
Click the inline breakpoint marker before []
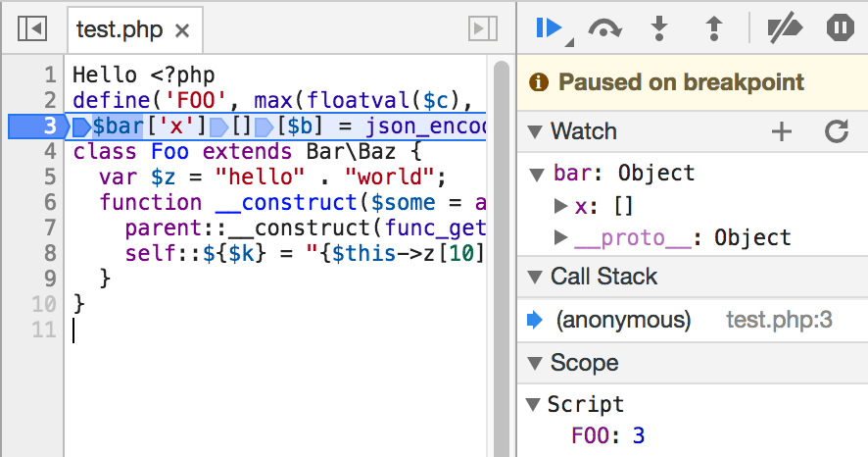(219, 127)
